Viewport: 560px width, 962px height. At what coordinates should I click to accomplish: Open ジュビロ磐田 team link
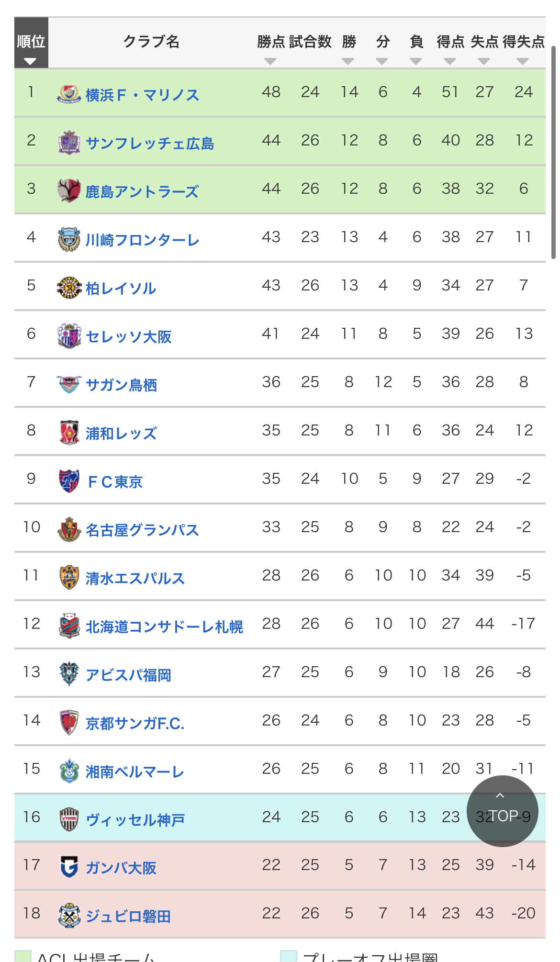pyautogui.click(x=128, y=917)
